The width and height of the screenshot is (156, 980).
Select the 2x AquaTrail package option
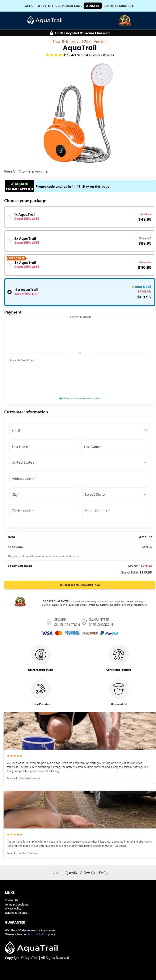[x=80, y=241]
